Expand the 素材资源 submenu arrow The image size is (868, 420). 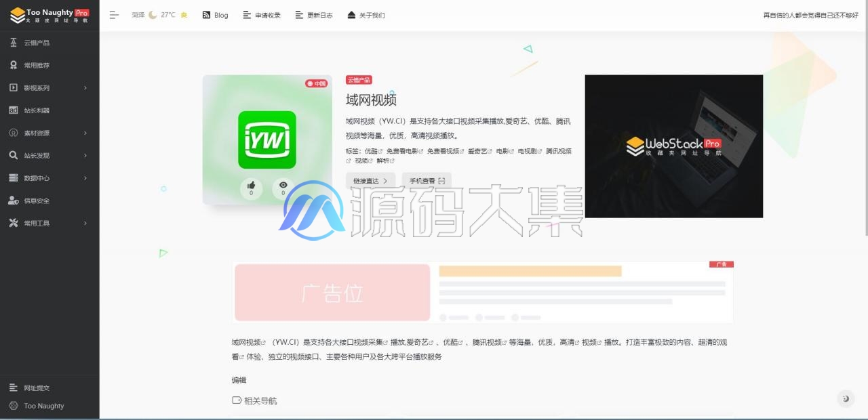tap(85, 133)
